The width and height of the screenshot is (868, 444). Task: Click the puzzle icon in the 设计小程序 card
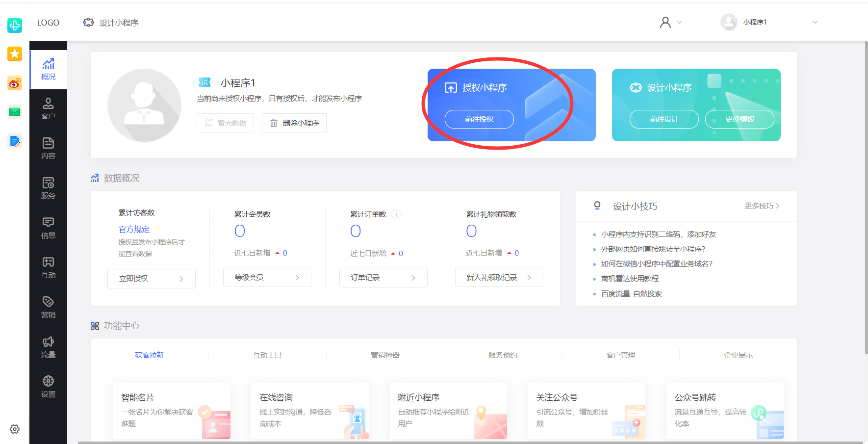click(636, 88)
